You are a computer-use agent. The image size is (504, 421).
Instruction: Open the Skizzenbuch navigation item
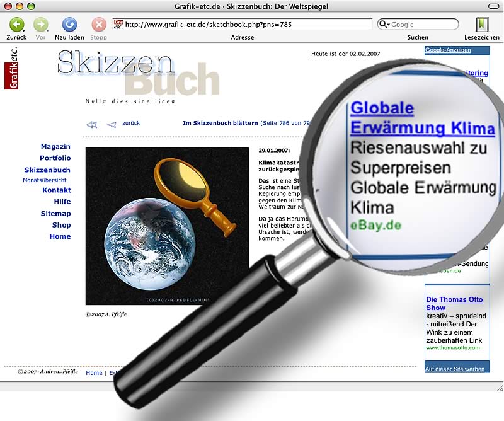[x=47, y=170]
